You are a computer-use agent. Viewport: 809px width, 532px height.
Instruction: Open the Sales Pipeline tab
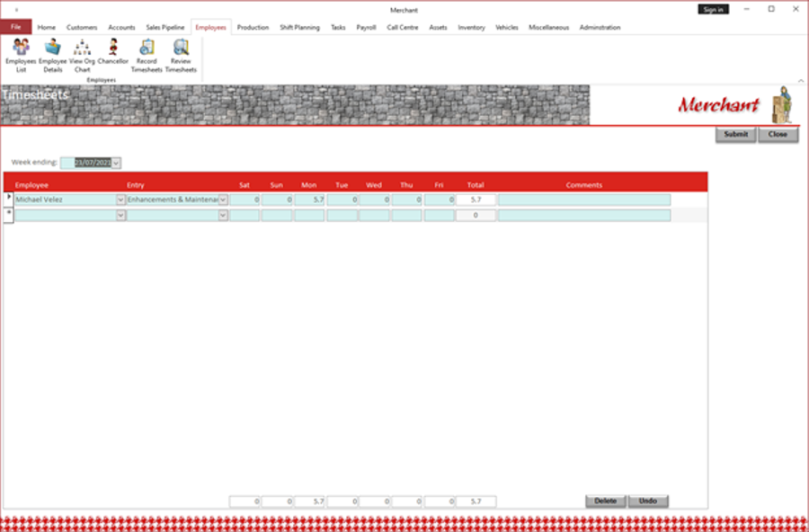click(165, 27)
